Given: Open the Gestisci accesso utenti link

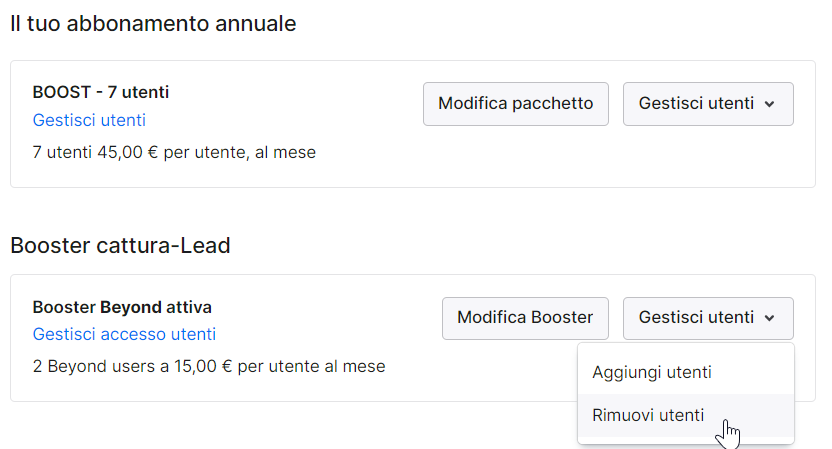Looking at the screenshot, I should click(x=124, y=334).
